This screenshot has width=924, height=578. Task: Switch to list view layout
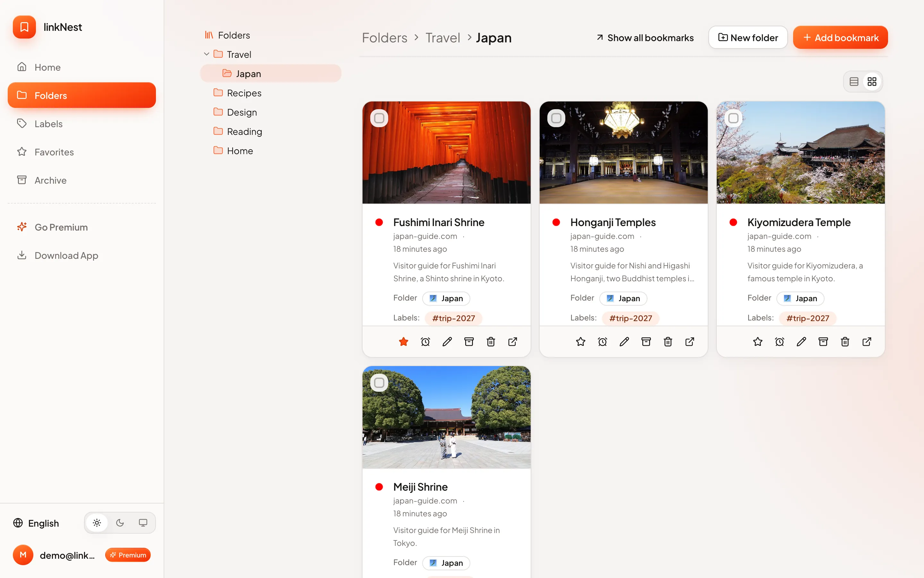click(x=854, y=82)
